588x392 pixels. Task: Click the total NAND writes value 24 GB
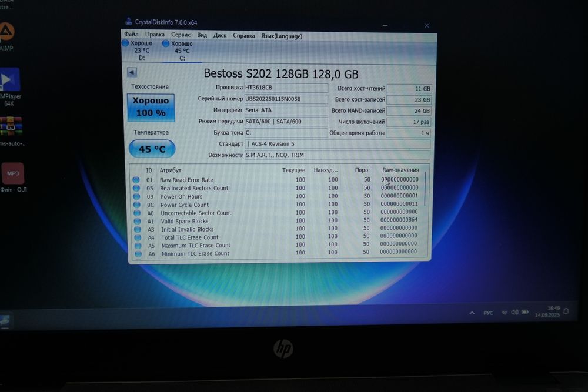point(409,111)
